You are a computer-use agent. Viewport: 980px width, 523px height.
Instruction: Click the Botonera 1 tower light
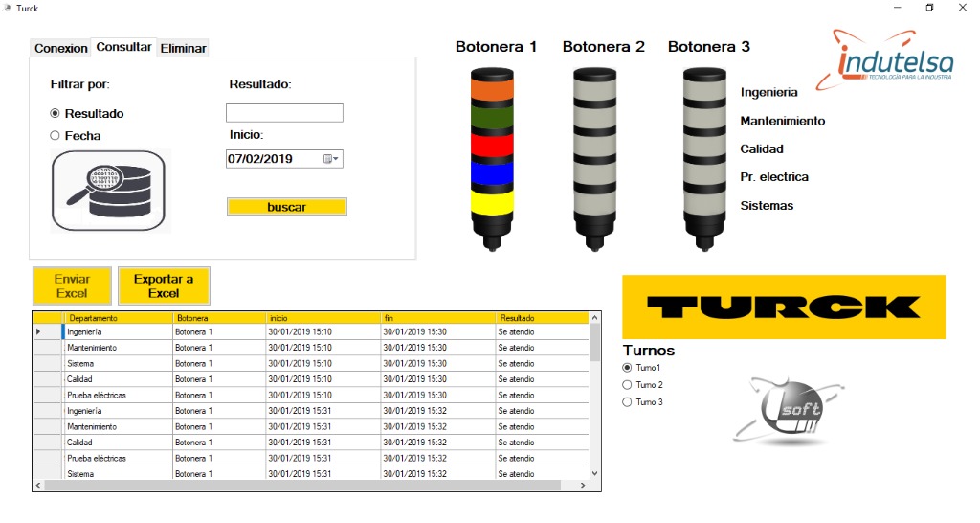tap(492, 159)
